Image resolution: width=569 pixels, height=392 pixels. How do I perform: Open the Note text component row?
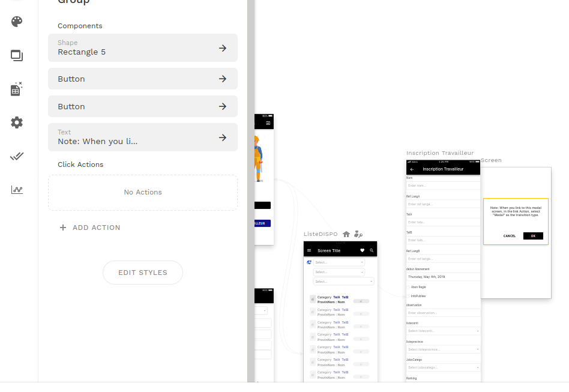[x=143, y=137]
